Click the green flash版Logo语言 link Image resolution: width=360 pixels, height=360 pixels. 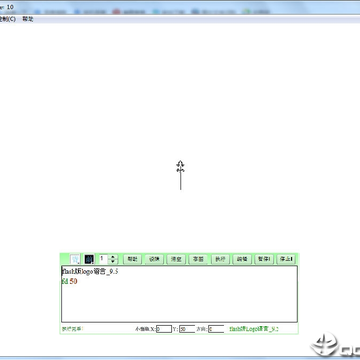(x=254, y=329)
